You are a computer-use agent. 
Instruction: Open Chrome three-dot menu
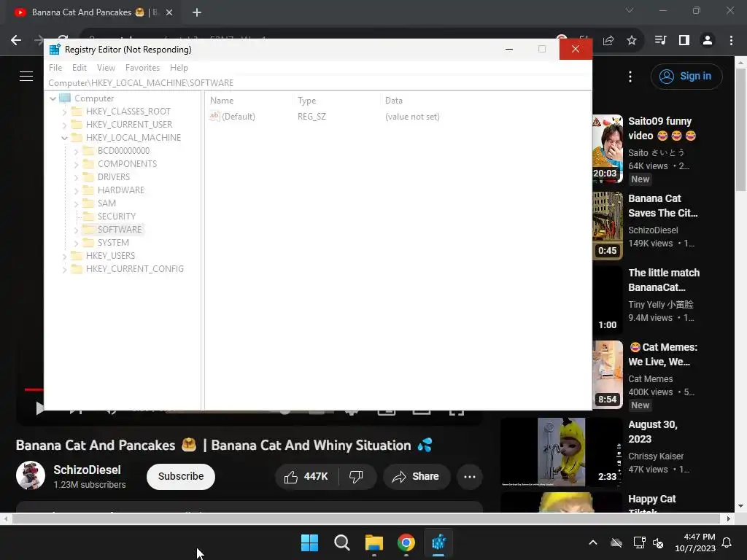coord(731,41)
